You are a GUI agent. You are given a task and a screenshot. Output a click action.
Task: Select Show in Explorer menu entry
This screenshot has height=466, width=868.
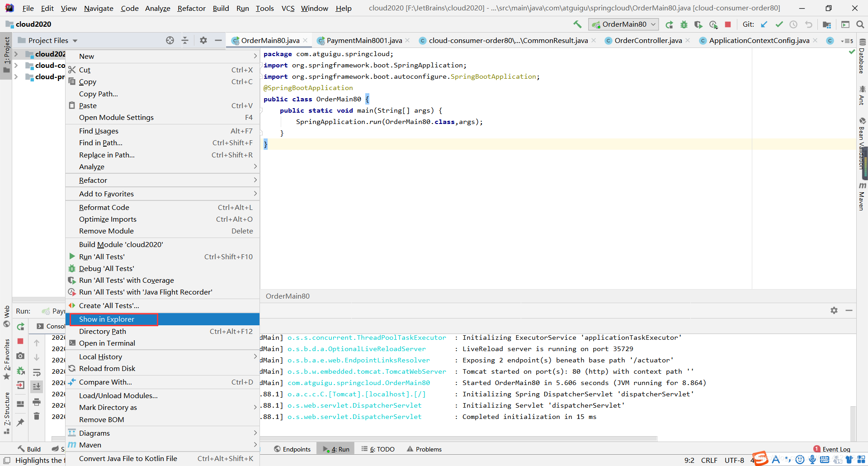tap(163, 319)
